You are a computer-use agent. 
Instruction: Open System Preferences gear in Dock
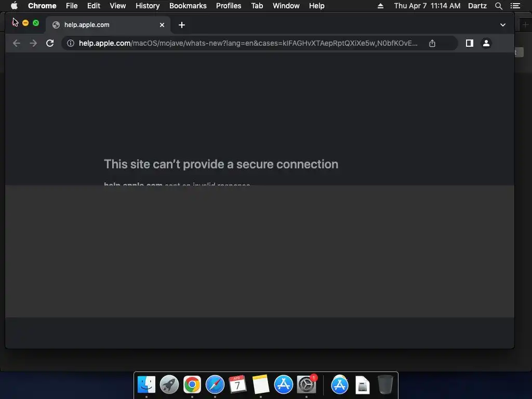tap(307, 384)
